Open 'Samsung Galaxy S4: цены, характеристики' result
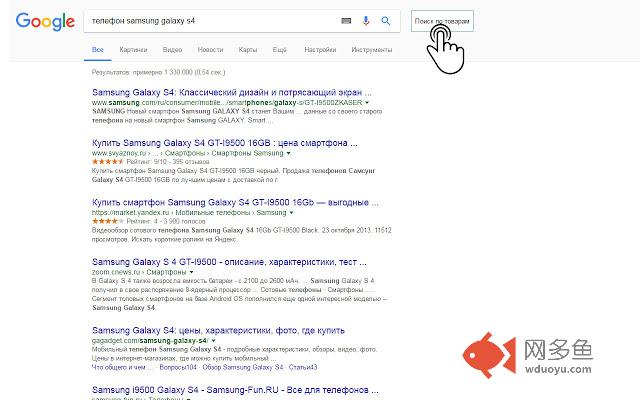 pos(218,330)
